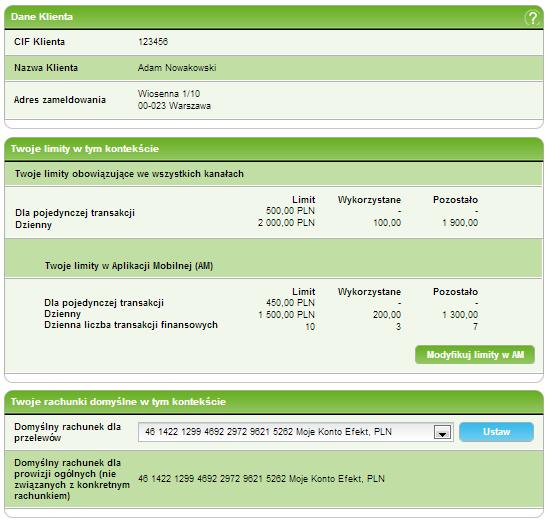Click the 2 000,00 PLN daily limit
Viewport: 548px width, 521px height.
(286, 223)
